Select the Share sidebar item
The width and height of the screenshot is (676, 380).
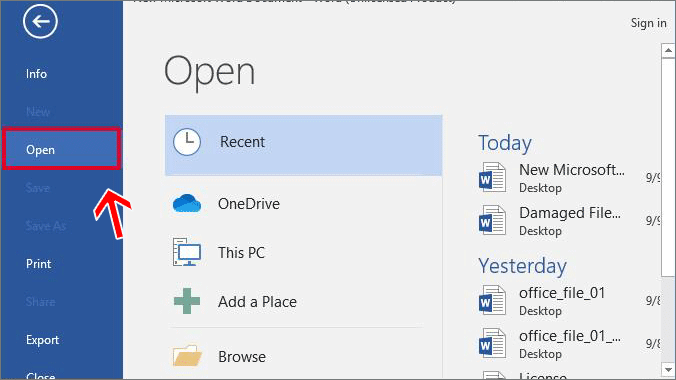40,301
